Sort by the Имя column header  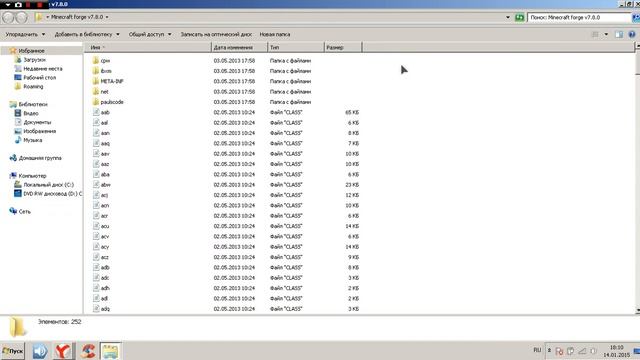click(148, 47)
